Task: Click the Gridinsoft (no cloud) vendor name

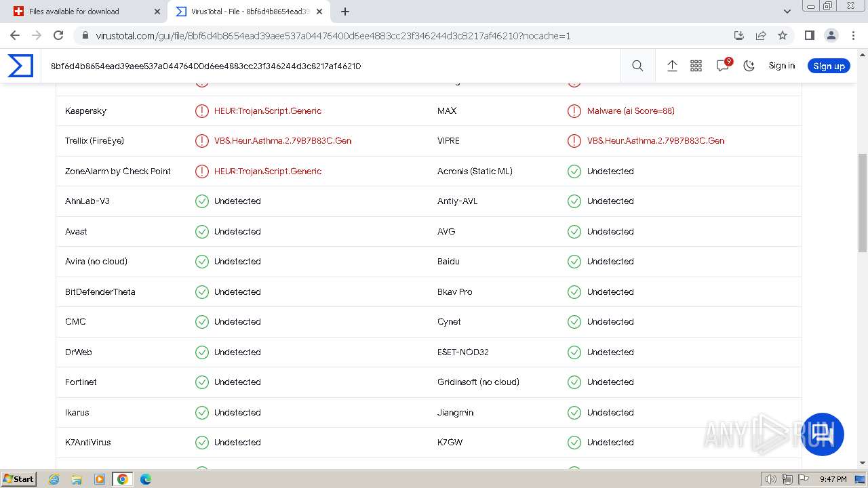Action: (x=478, y=382)
